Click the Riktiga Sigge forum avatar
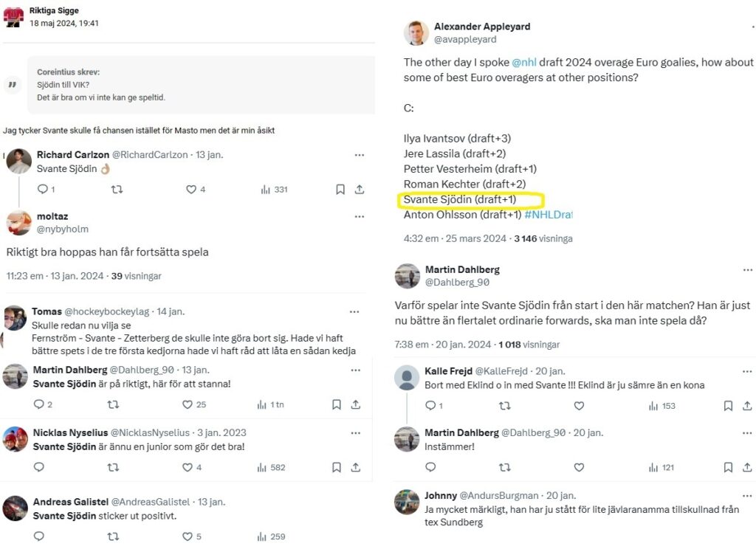The height and width of the screenshot is (549, 756). tap(13, 16)
